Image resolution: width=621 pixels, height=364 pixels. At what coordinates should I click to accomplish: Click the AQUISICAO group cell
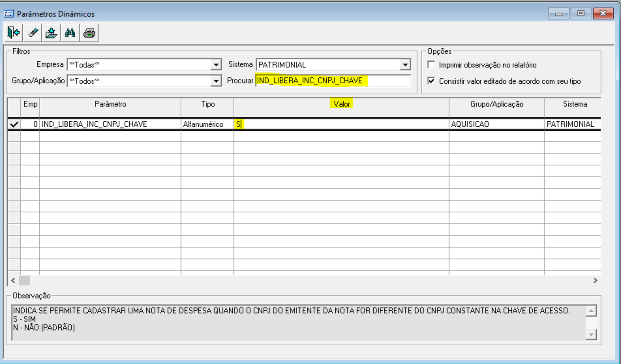[497, 124]
